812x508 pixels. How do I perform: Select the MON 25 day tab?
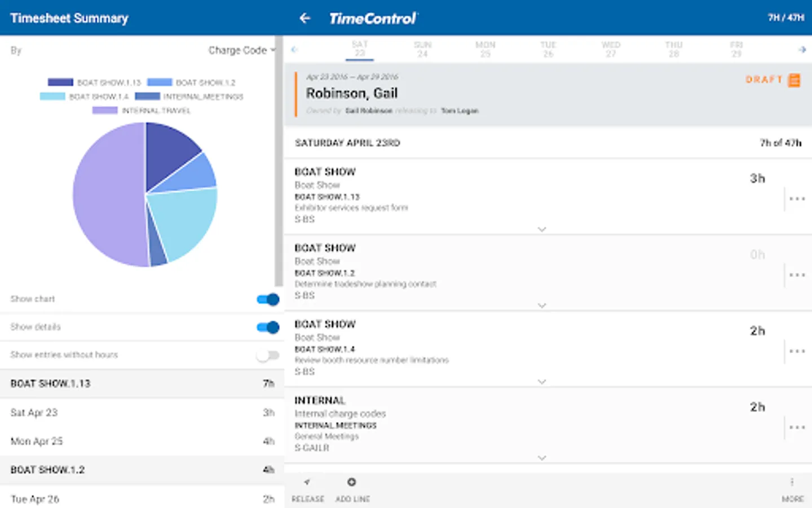486,49
